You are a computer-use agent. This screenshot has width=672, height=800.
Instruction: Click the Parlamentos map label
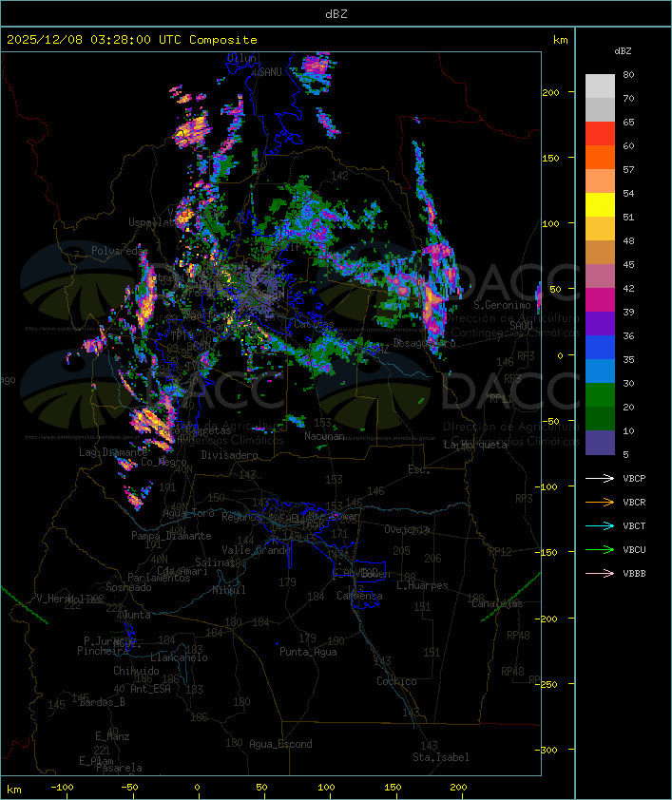coord(159,578)
